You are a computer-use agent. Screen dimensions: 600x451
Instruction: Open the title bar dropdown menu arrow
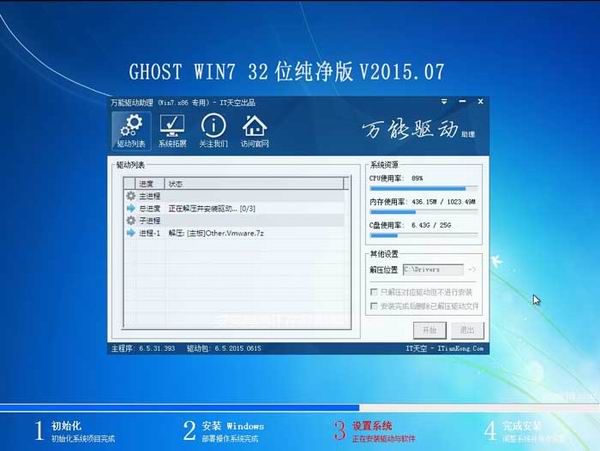(x=444, y=101)
